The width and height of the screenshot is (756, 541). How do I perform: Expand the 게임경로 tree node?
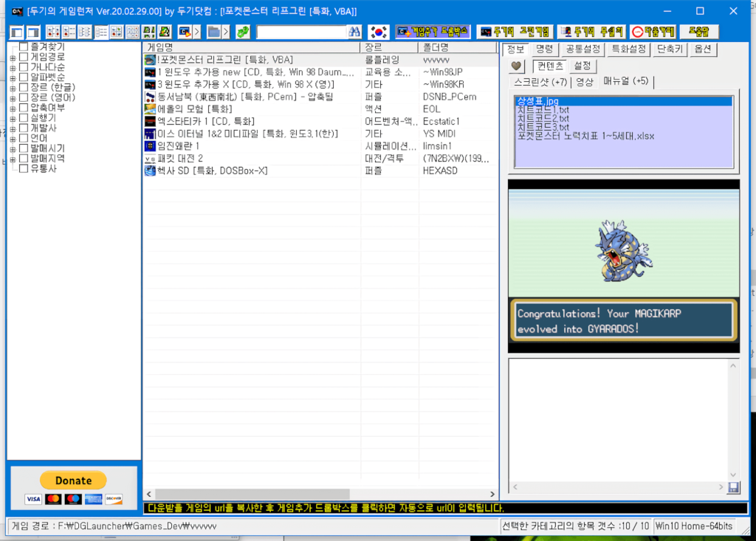pyautogui.click(x=13, y=58)
